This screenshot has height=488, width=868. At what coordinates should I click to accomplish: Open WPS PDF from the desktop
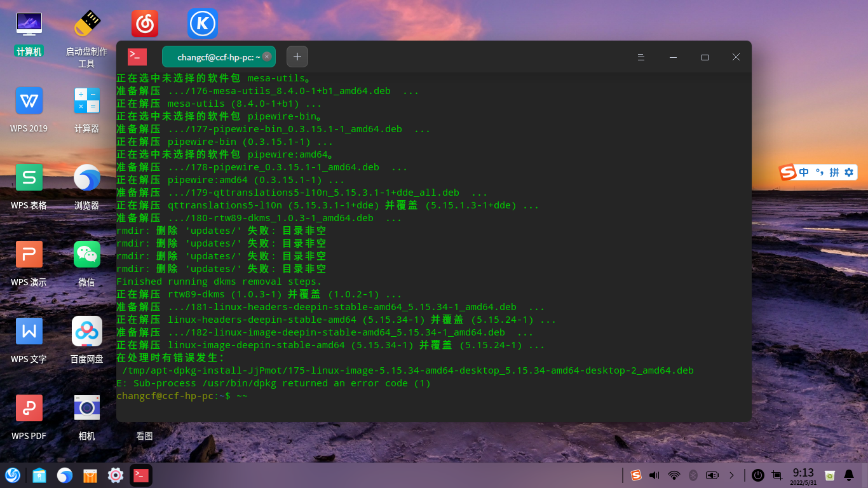(x=29, y=407)
